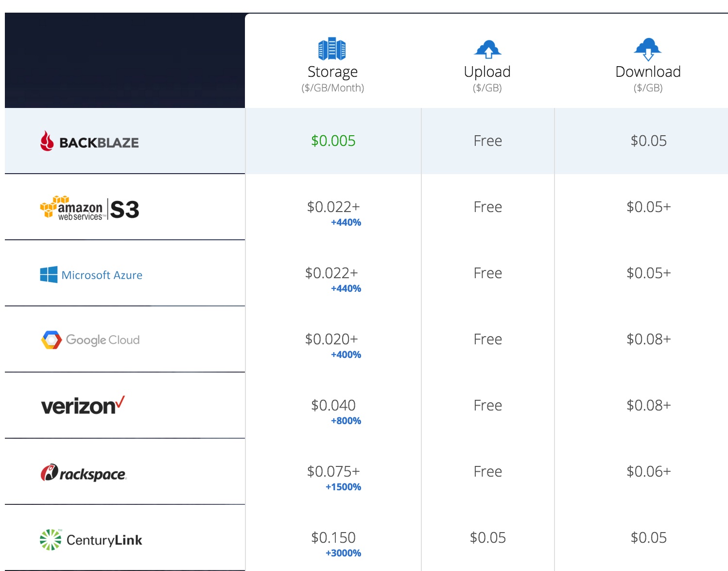Click Backblaze download price $0.05
728x571 pixels.
648,141
